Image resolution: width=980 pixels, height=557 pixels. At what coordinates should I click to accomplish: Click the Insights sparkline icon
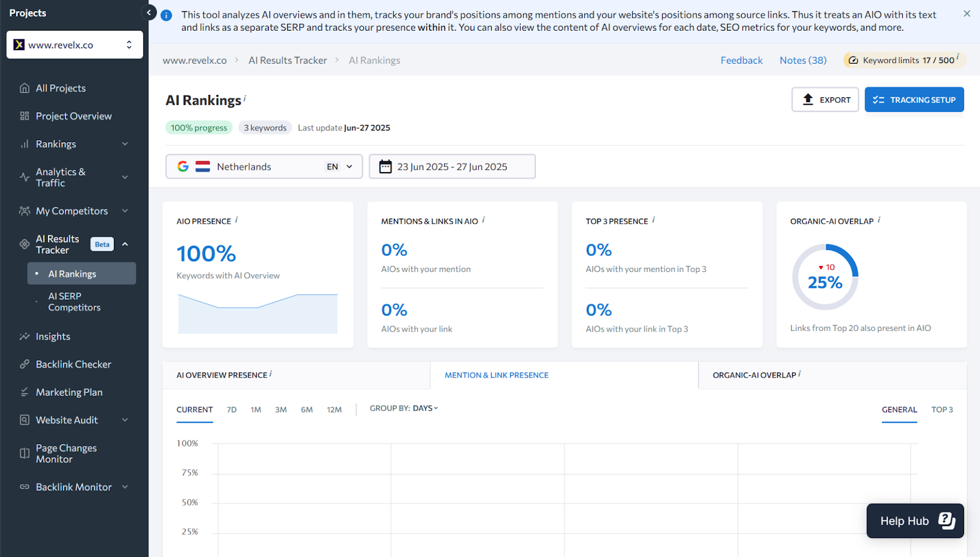tap(24, 336)
